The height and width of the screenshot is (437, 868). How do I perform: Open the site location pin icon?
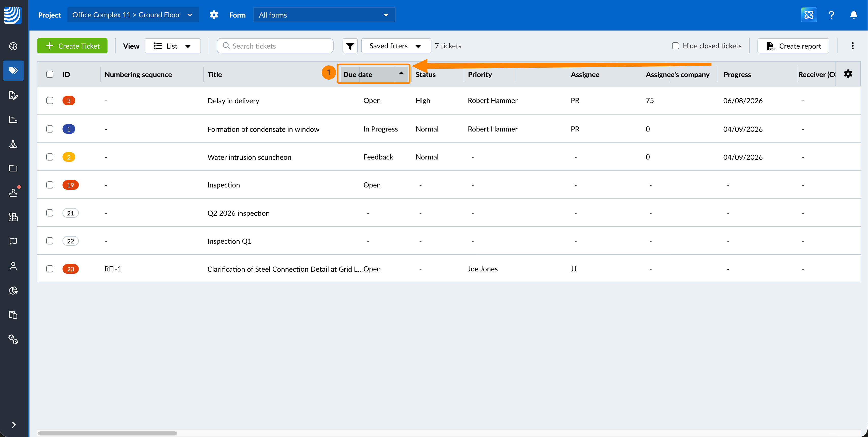(x=13, y=144)
